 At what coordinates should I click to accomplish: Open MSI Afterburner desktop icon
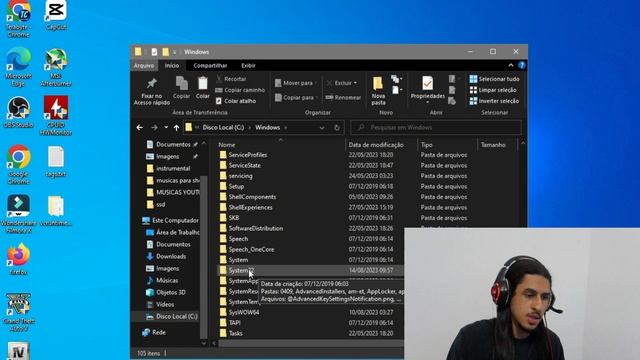56,67
